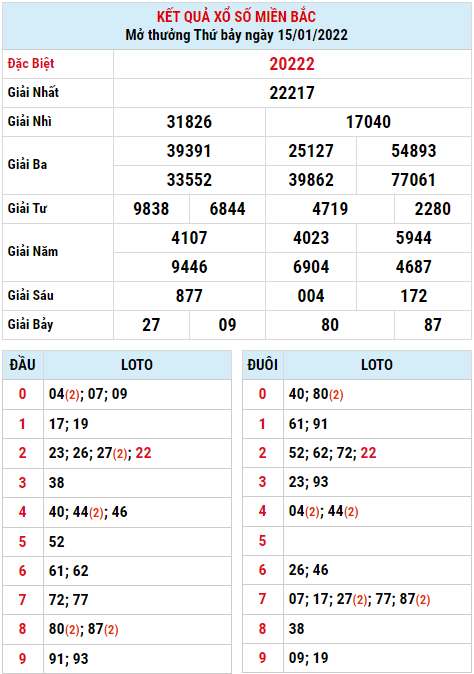Select the Giải Tư label
Image resolution: width=474 pixels, height=674 pixels.
click(27, 208)
